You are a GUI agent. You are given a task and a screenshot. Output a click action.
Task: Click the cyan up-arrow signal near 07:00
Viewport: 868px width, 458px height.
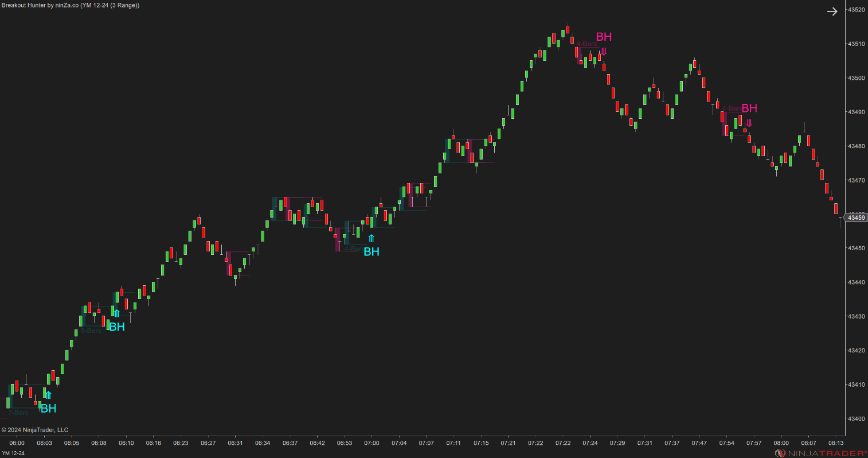point(371,237)
